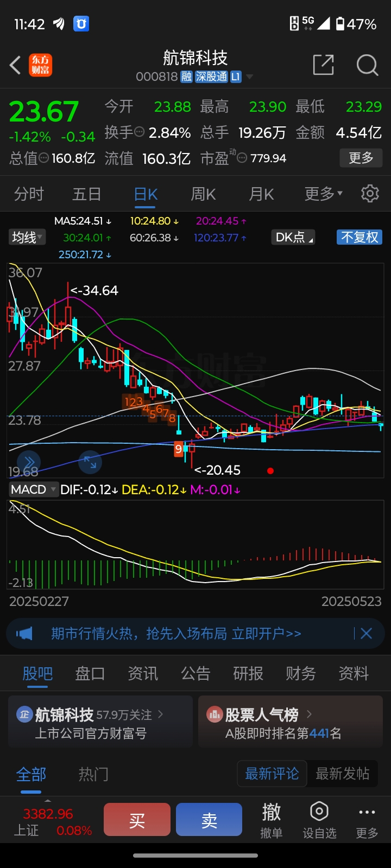
Task: Open 资讯 tab
Action: (143, 673)
